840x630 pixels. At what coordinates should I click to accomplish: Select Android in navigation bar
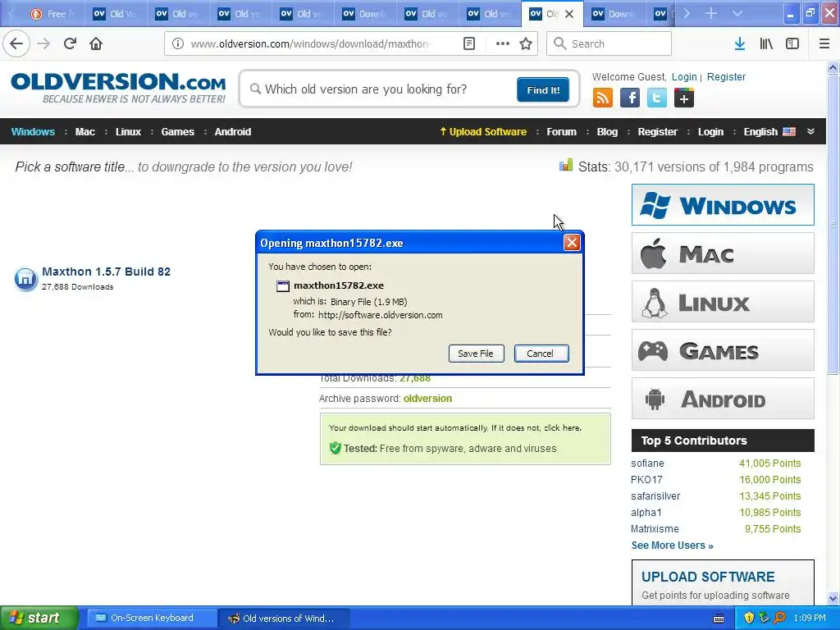point(232,132)
